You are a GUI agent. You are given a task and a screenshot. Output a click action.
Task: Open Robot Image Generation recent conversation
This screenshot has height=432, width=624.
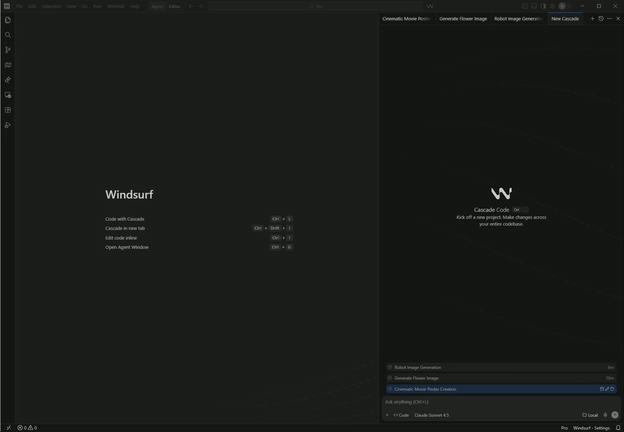[501, 367]
